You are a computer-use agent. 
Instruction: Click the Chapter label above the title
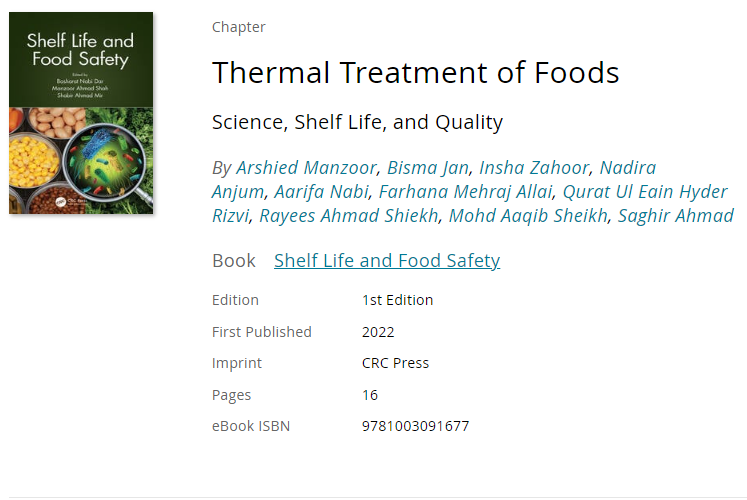pyautogui.click(x=239, y=27)
